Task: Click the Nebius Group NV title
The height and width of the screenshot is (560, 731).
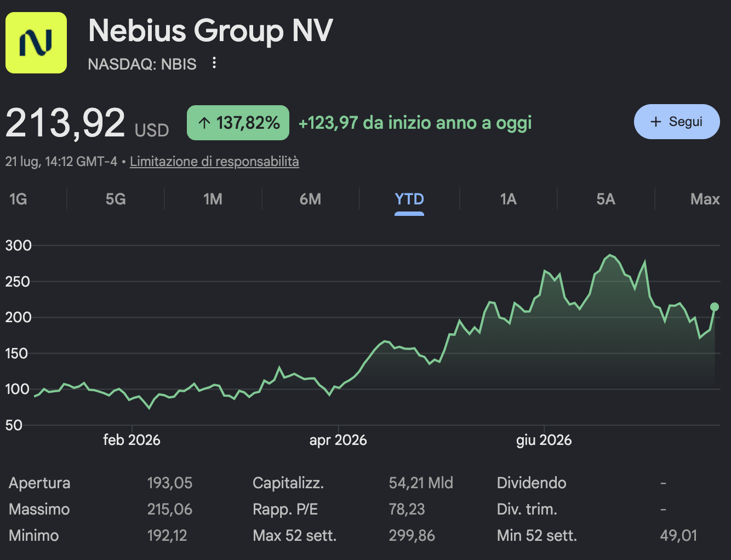Action: tap(210, 30)
